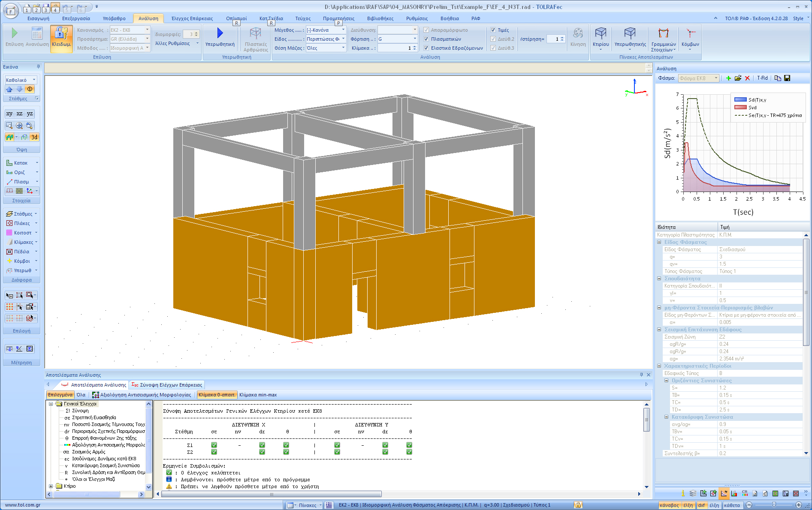Open the Μέγεθος dropdown
The image size is (812, 510).
coord(343,30)
